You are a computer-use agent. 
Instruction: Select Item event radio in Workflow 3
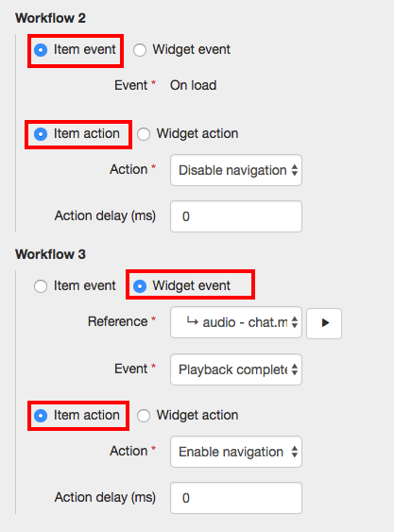[41, 286]
